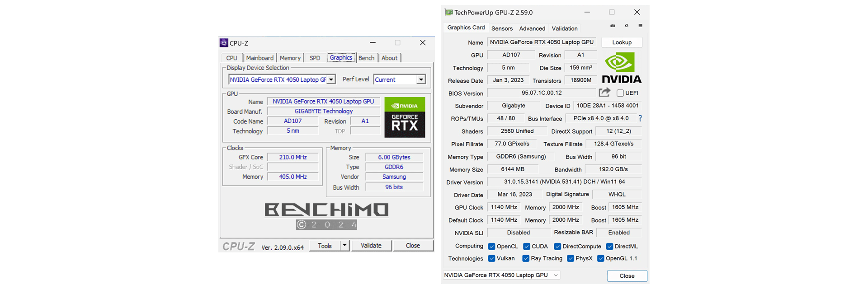
Task: Switch to the SPD tab
Action: tap(315, 58)
